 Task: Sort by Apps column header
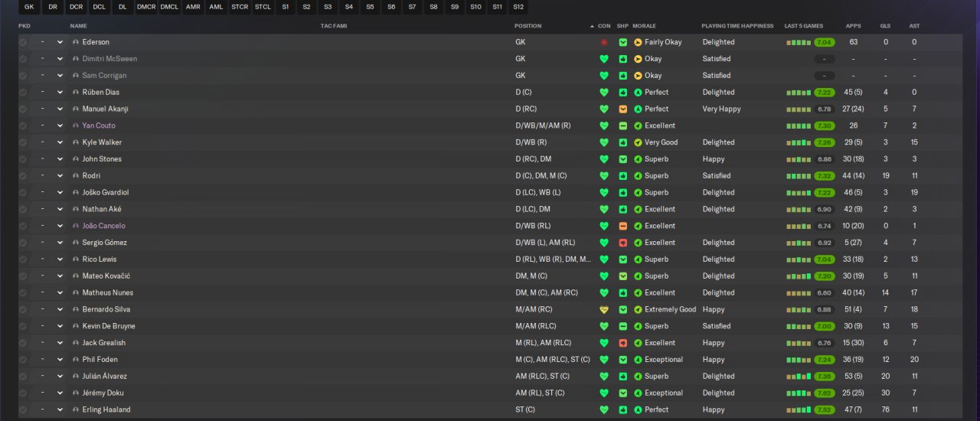[x=853, y=26]
